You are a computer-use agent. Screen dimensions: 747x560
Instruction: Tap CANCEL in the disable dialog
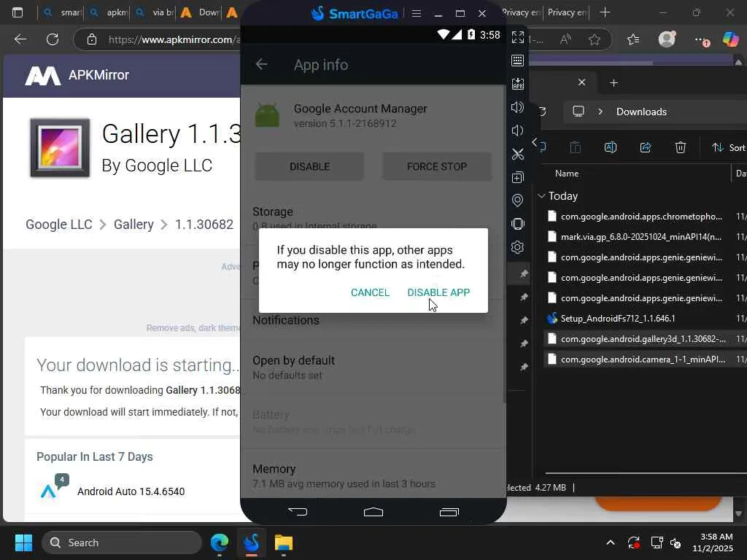click(x=370, y=292)
